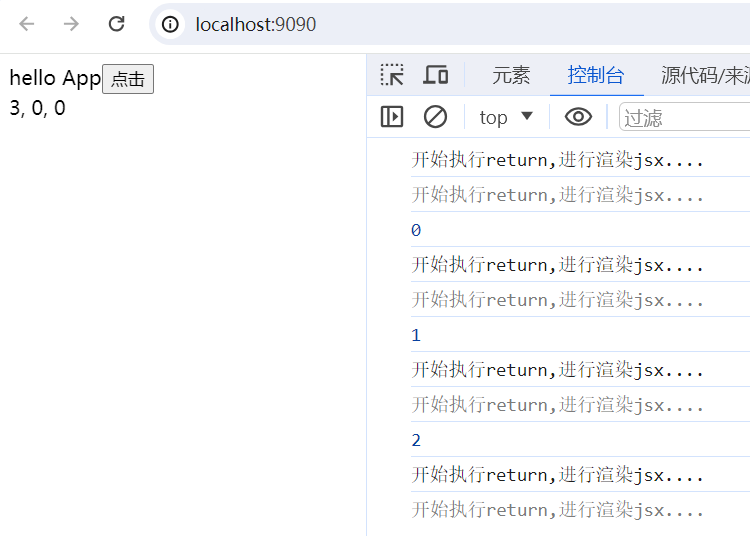
Task: Reload the localhost page
Action: 116,24
